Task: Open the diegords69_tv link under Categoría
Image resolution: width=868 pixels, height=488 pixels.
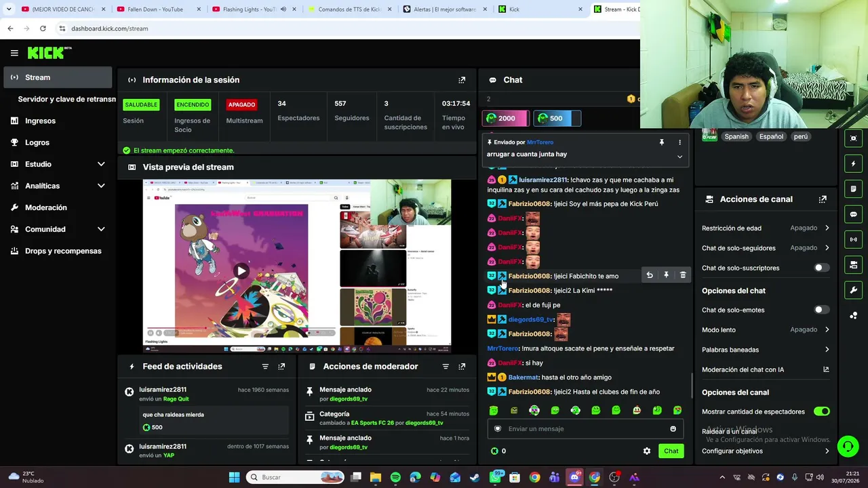Action: pyautogui.click(x=424, y=423)
